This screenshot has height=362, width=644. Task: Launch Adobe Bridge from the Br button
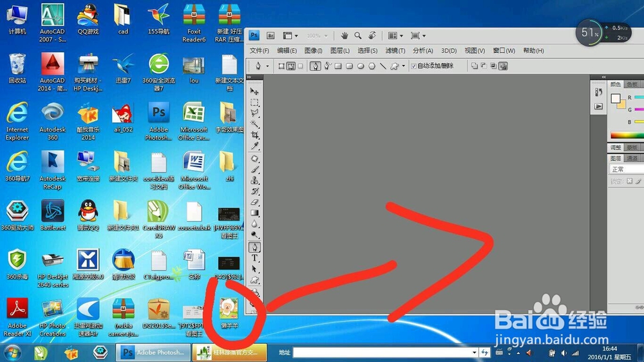click(270, 35)
